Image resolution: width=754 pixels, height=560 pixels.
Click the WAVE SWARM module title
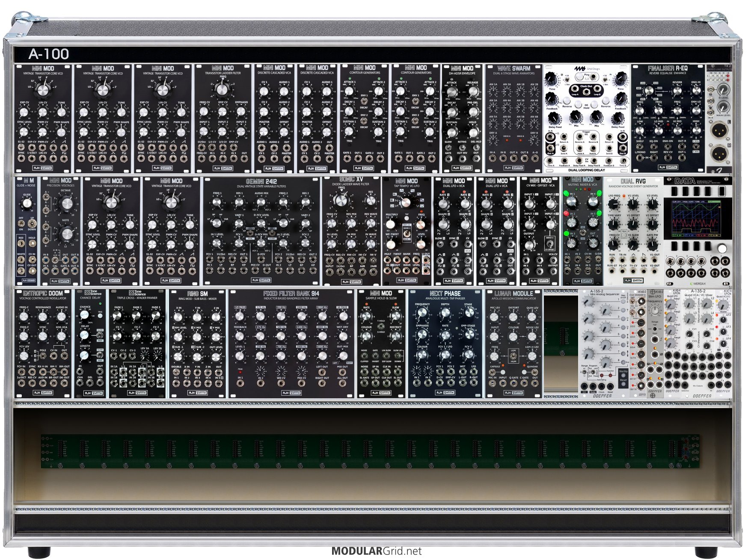(x=514, y=68)
